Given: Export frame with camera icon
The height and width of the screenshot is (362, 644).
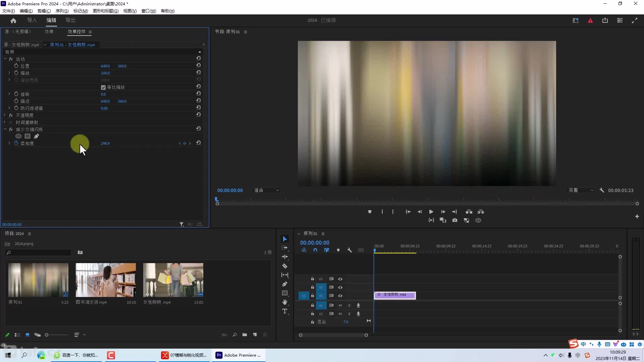Looking at the screenshot, I should 455,220.
